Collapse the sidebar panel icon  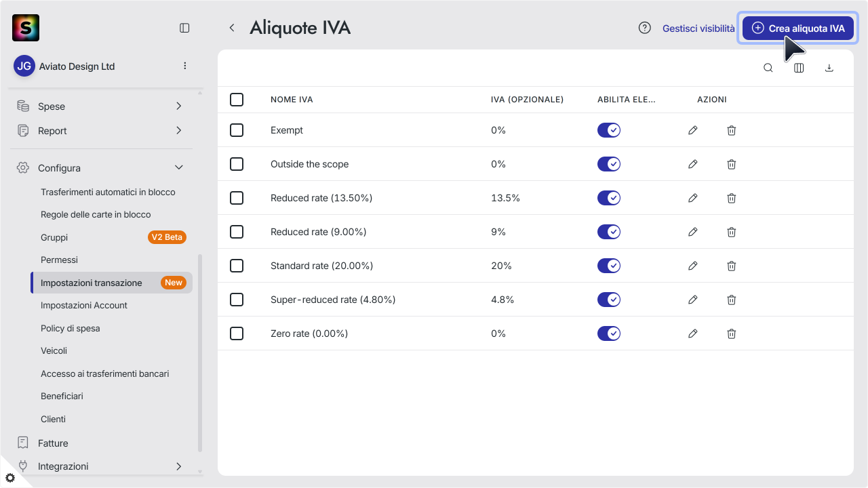184,28
